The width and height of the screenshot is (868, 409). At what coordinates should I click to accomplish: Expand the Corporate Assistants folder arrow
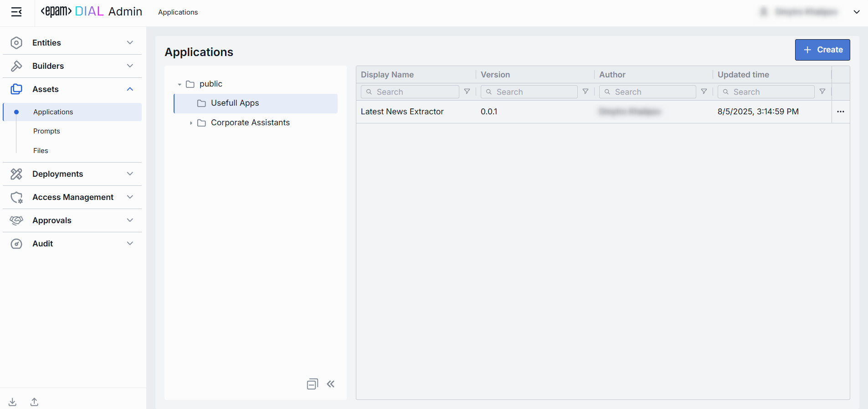pos(191,123)
